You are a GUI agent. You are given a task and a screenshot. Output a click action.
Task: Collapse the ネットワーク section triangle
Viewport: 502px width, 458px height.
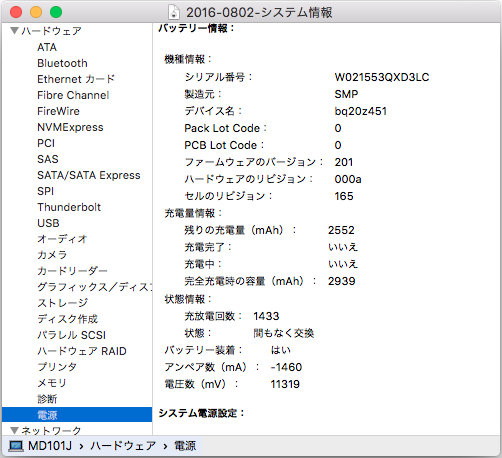(14, 430)
